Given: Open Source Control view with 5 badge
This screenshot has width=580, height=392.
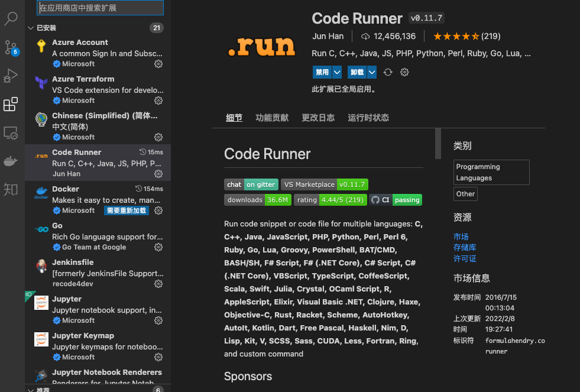Looking at the screenshot, I should [11, 47].
